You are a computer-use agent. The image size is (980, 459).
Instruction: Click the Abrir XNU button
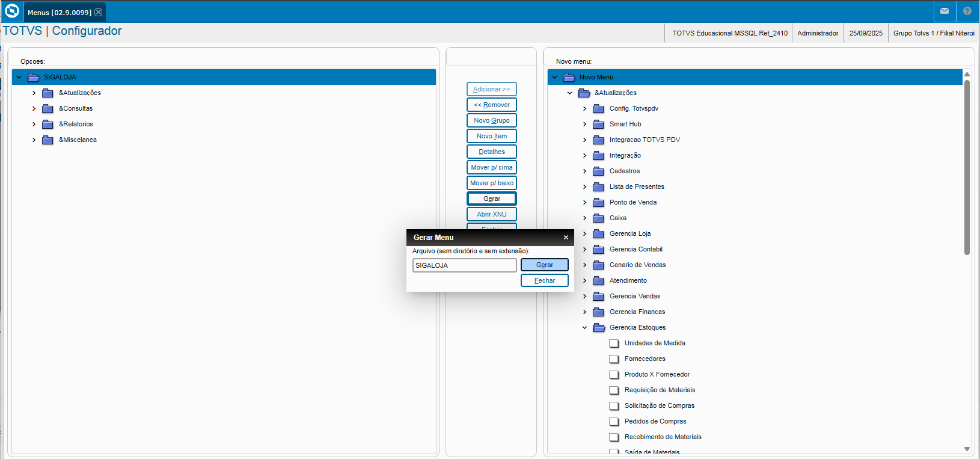click(492, 214)
